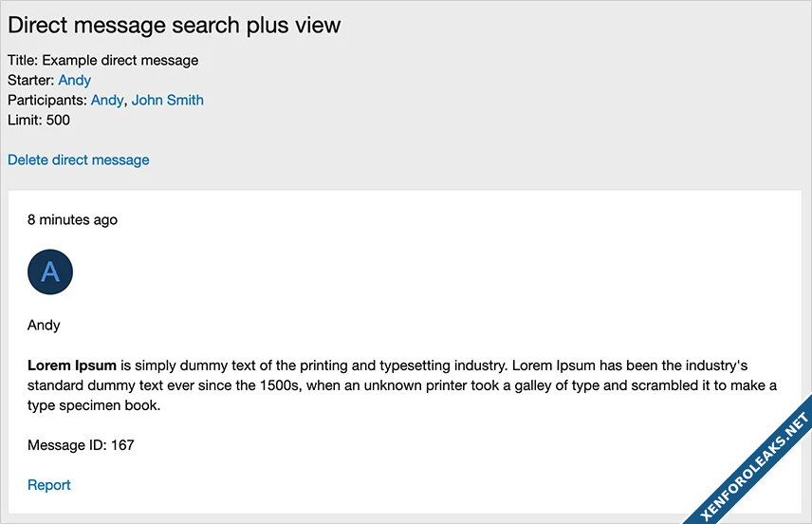
Task: Click the "Limit: 500" text
Action: [39, 120]
